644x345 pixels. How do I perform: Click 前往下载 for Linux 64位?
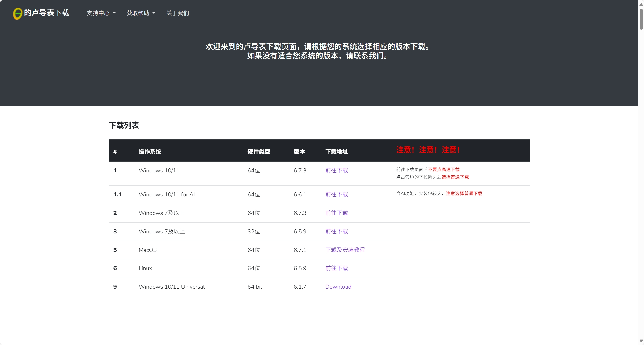[x=336, y=268]
